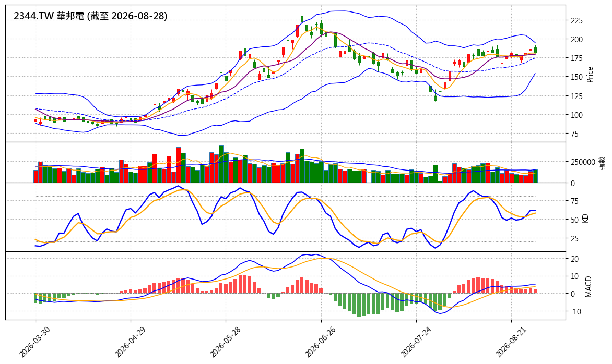Click the MACD axis label

click(x=589, y=286)
